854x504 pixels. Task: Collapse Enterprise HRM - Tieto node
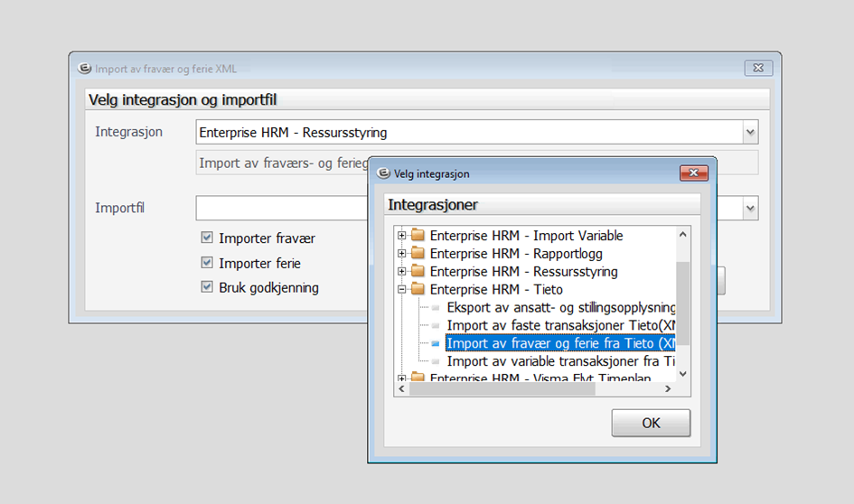pos(401,290)
